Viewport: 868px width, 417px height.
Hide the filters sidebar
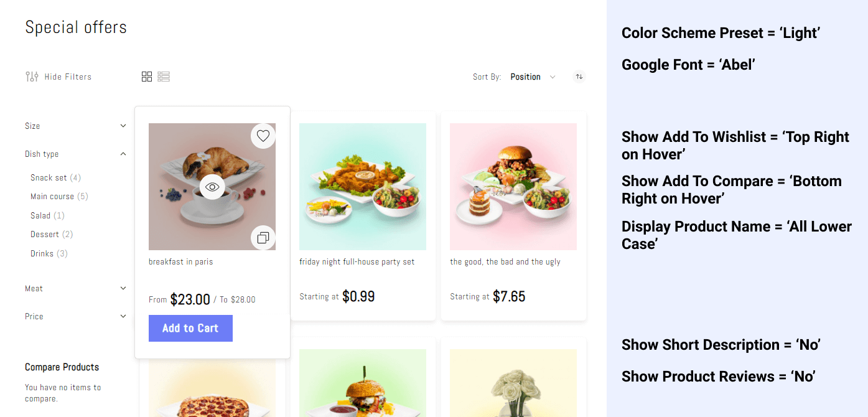[68, 77]
